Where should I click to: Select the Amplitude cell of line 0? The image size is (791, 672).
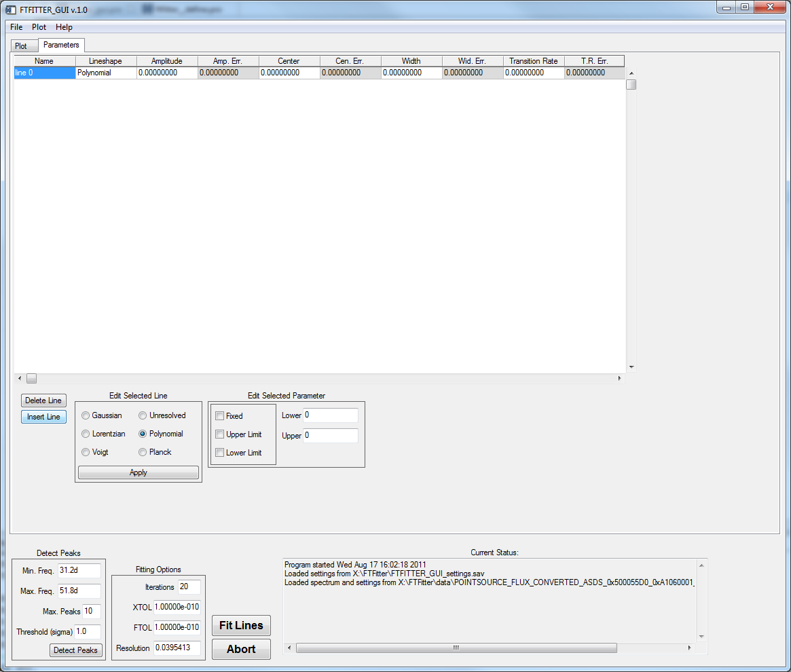tap(167, 73)
